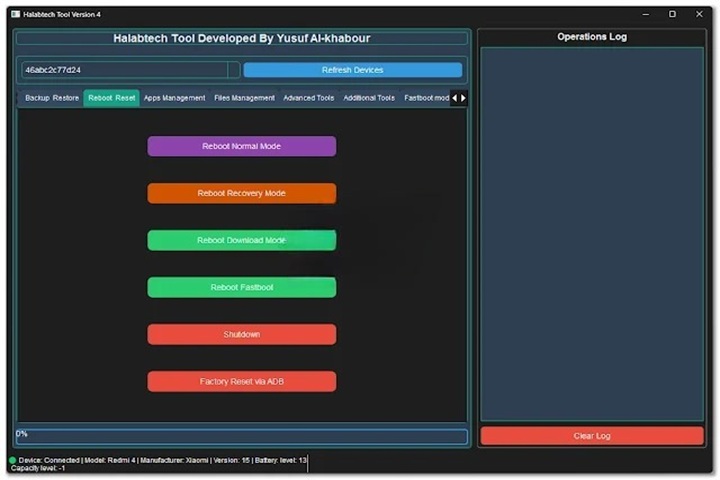Select the Reboot Reset tab

[x=111, y=98]
